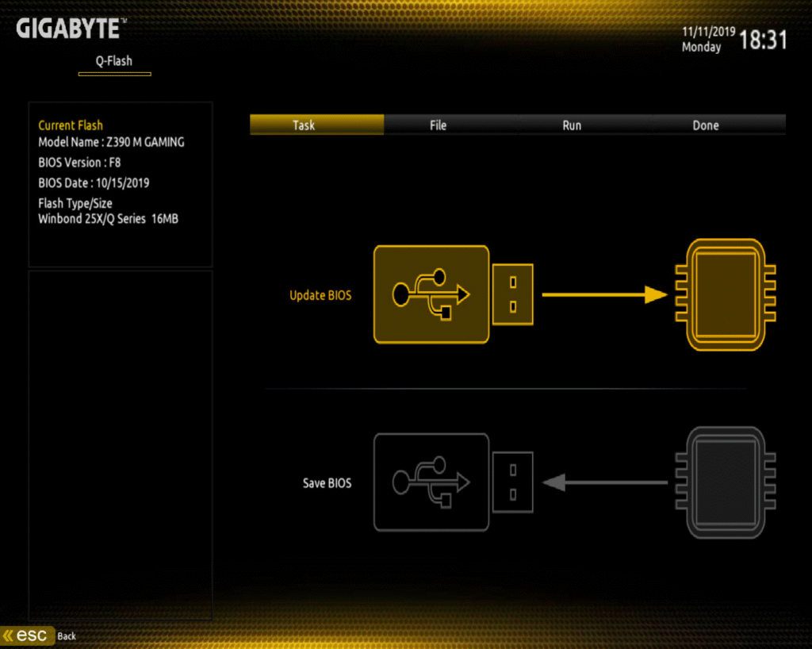This screenshot has width=812, height=649.
Task: Click the Back label
Action: click(67, 636)
